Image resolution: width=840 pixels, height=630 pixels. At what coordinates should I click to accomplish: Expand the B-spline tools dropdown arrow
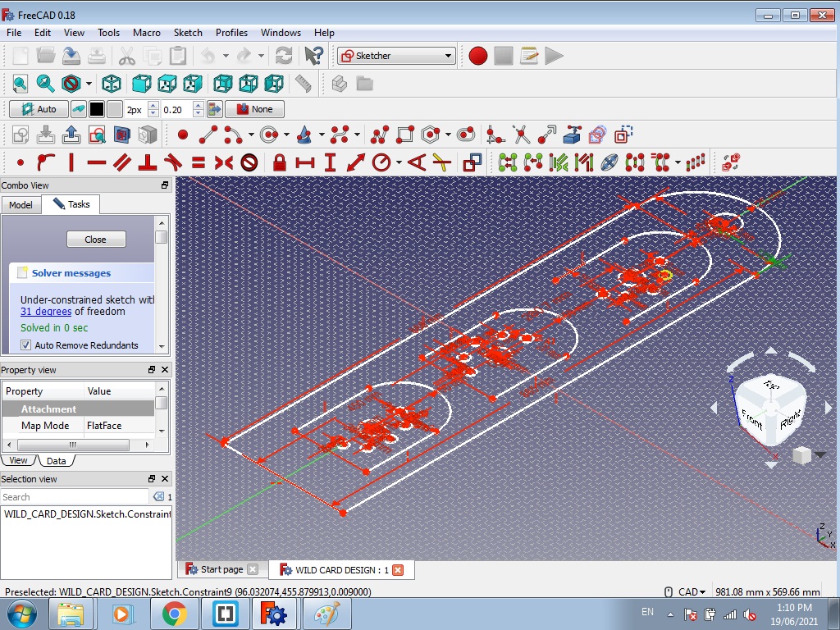coord(357,135)
